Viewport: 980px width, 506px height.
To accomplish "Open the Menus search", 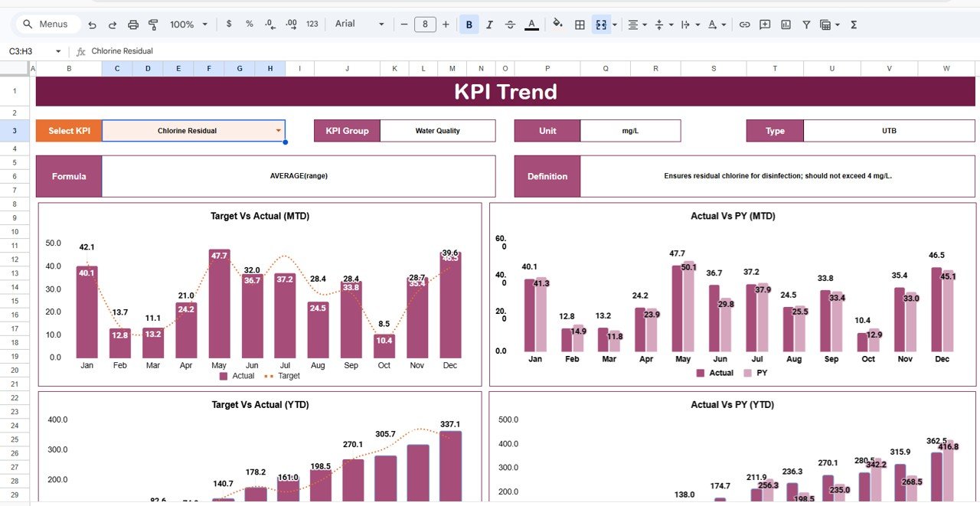I will (47, 24).
